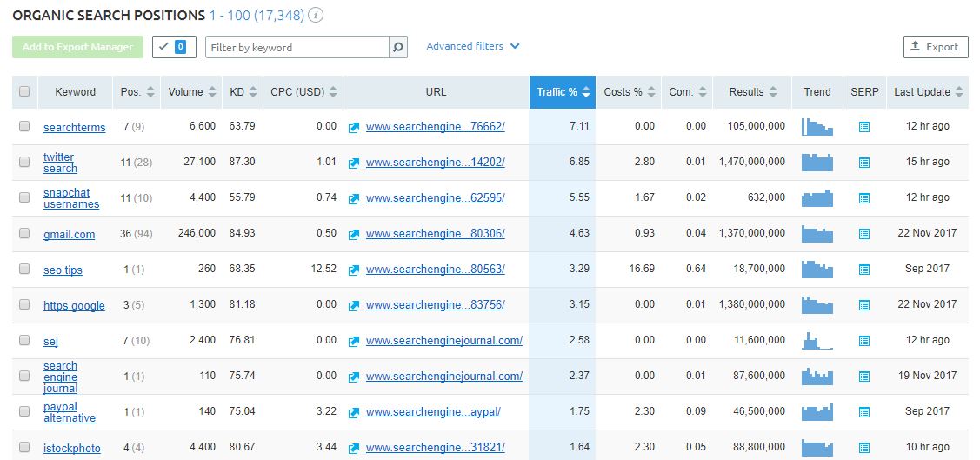Tick checkbox for istockphoto row
Image resolution: width=980 pixels, height=460 pixels.
(x=24, y=447)
